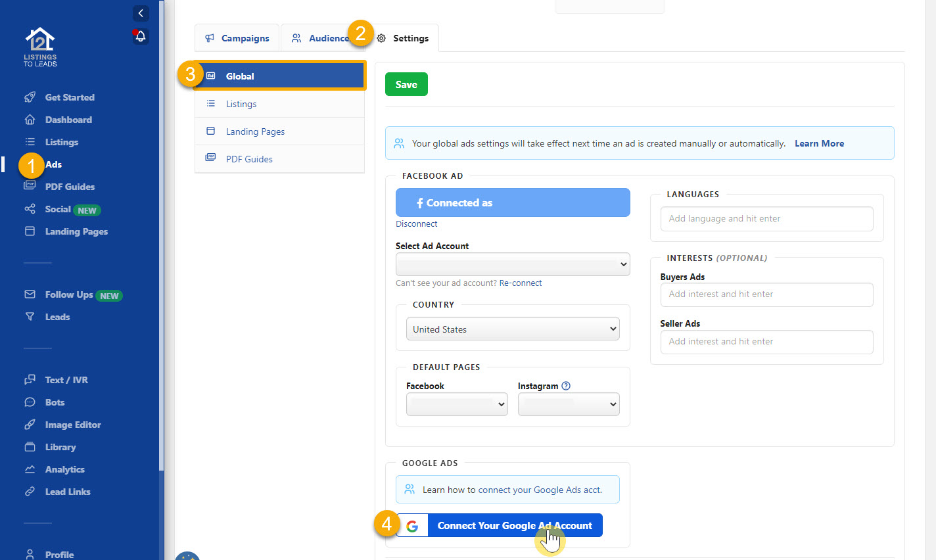936x560 pixels.
Task: Open the Instagram default page dropdown
Action: coord(568,404)
